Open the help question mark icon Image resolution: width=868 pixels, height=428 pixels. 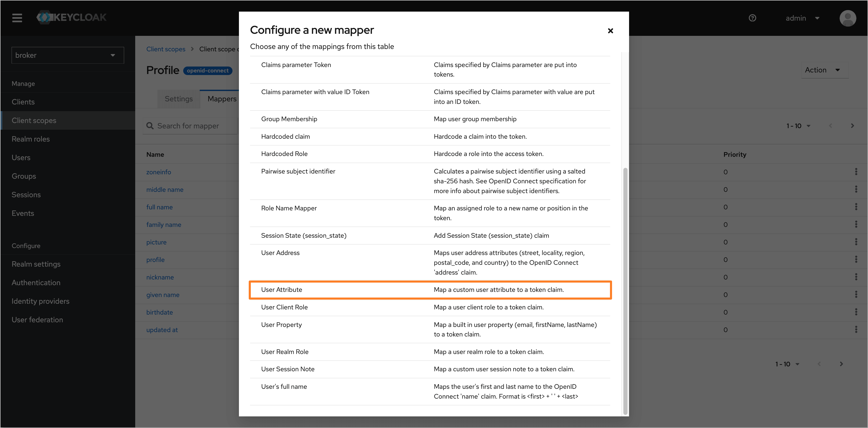(x=752, y=18)
